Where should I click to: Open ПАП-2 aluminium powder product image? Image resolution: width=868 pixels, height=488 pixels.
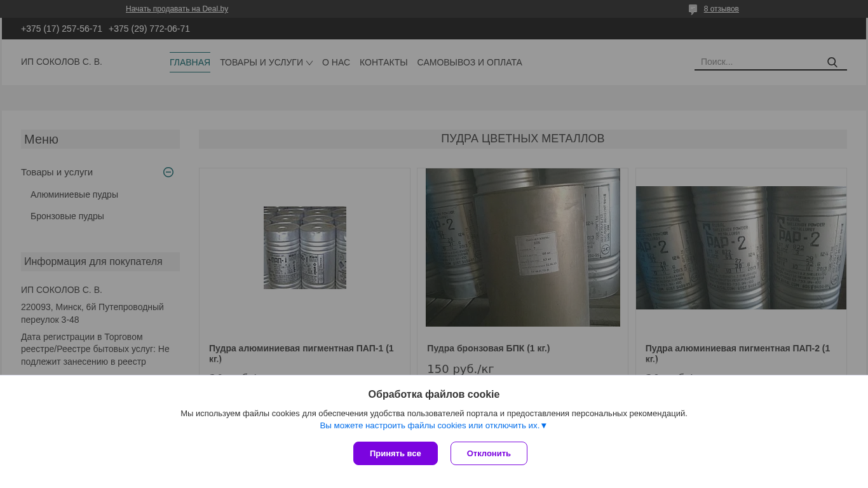741,248
